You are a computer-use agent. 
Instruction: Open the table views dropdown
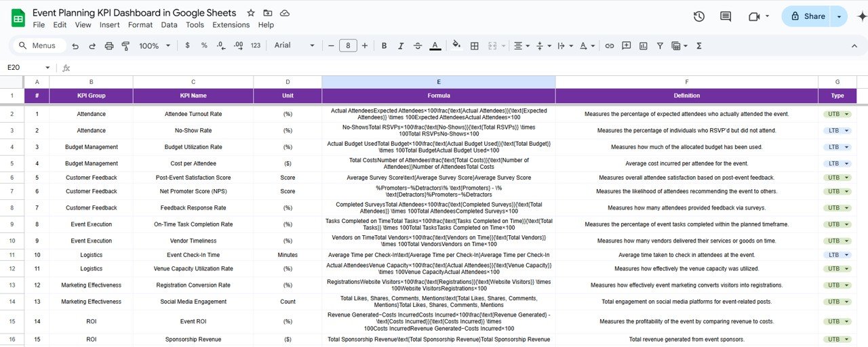(678, 45)
